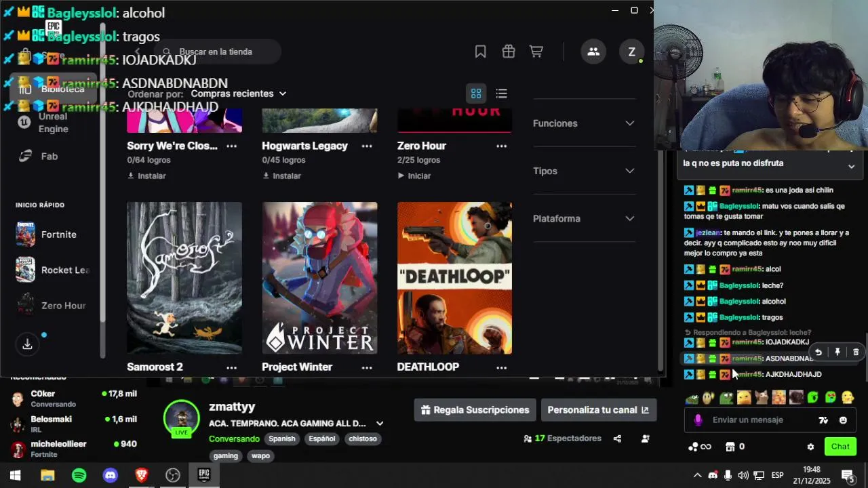
Task: Open recommended channel Belosmaki
Action: coord(73,424)
